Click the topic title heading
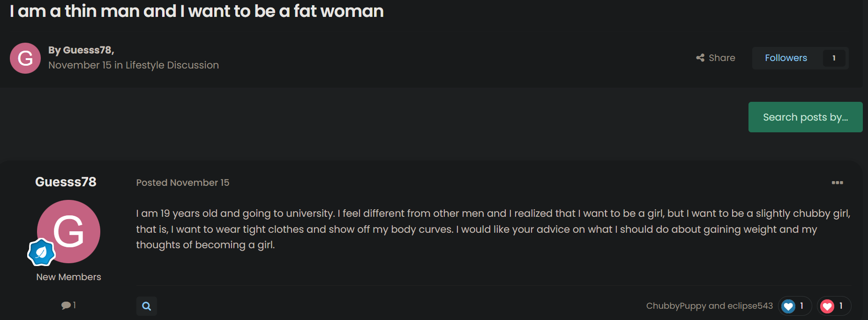The width and height of the screenshot is (868, 320). [197, 11]
